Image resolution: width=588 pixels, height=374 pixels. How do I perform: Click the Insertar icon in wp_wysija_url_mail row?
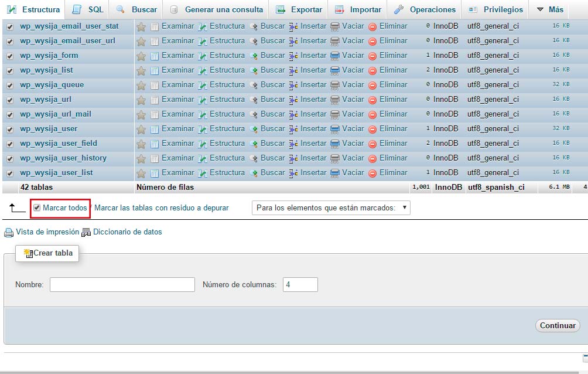293,114
